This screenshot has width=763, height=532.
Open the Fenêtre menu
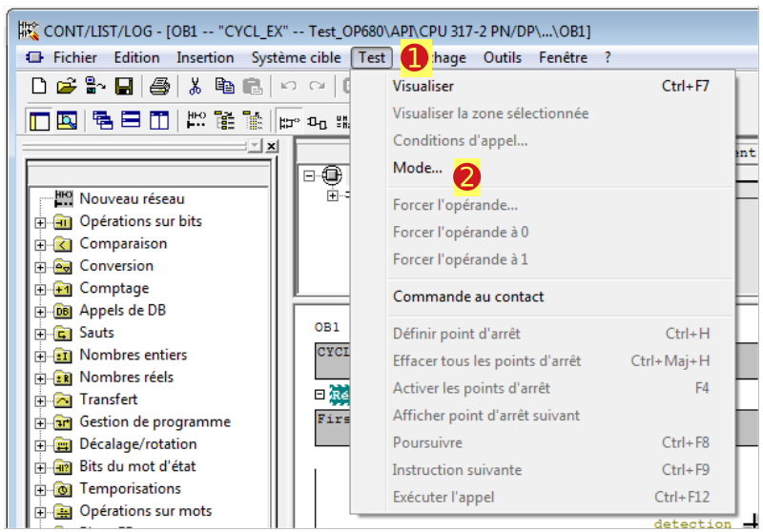point(563,57)
